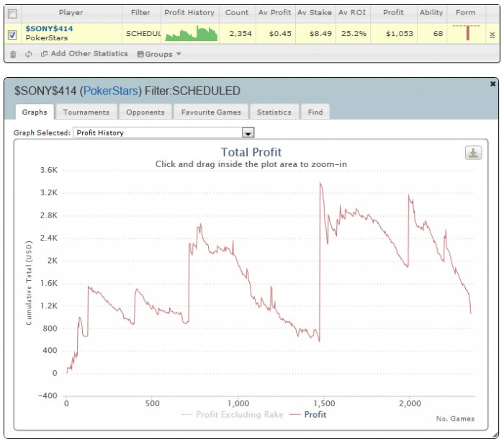Open the Find tab
Viewport: 504px width, 443px height.
315,112
